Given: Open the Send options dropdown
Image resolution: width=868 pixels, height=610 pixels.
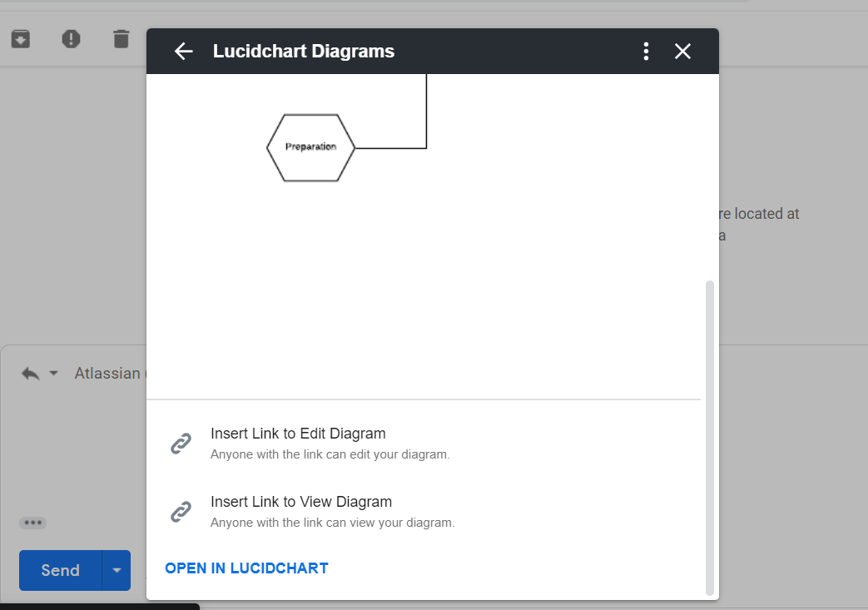Looking at the screenshot, I should (x=117, y=570).
